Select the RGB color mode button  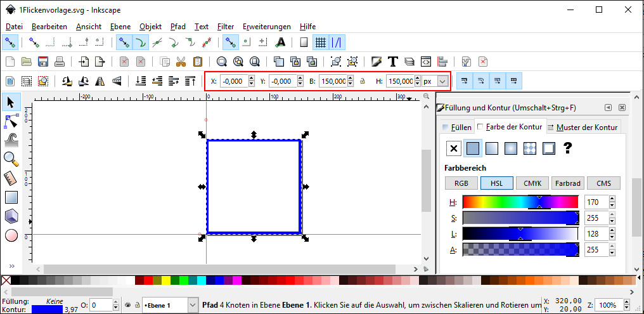[461, 183]
